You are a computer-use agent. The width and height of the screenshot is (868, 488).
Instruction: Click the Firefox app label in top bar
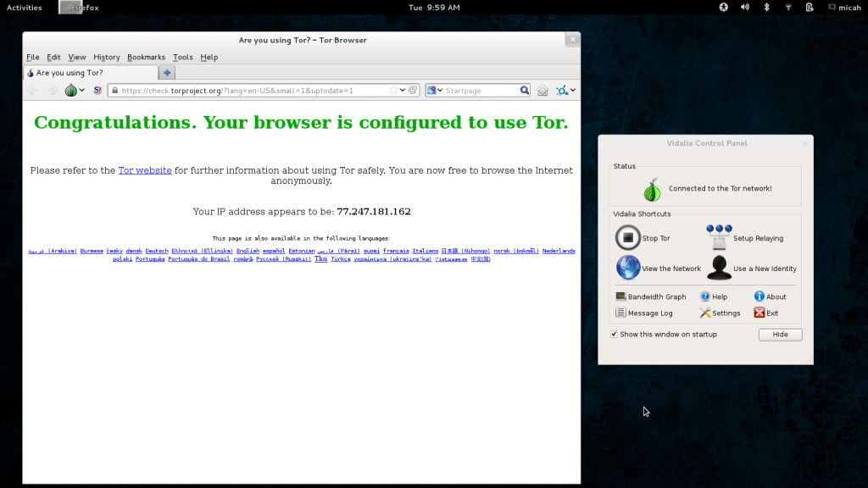tap(85, 7)
